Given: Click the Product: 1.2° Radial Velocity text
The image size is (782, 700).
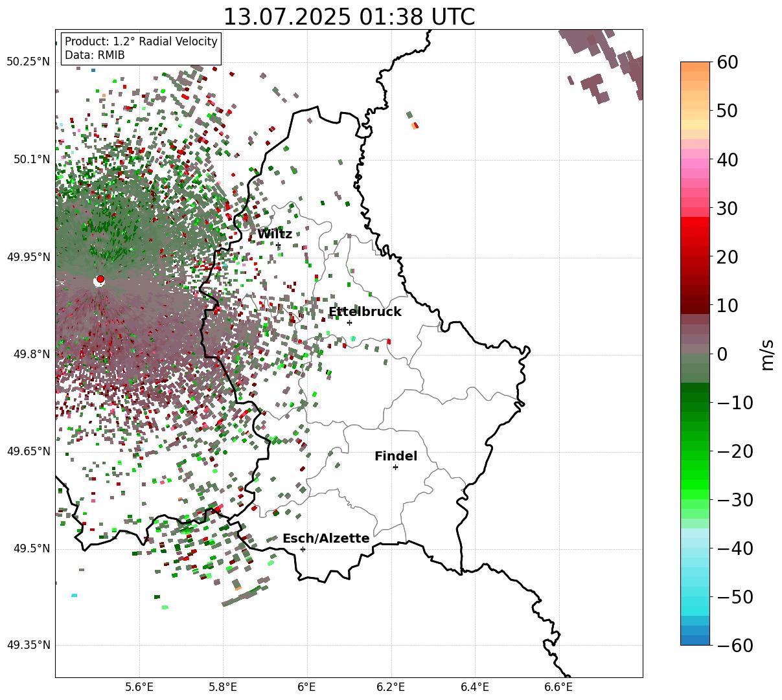Looking at the screenshot, I should click(x=141, y=41).
